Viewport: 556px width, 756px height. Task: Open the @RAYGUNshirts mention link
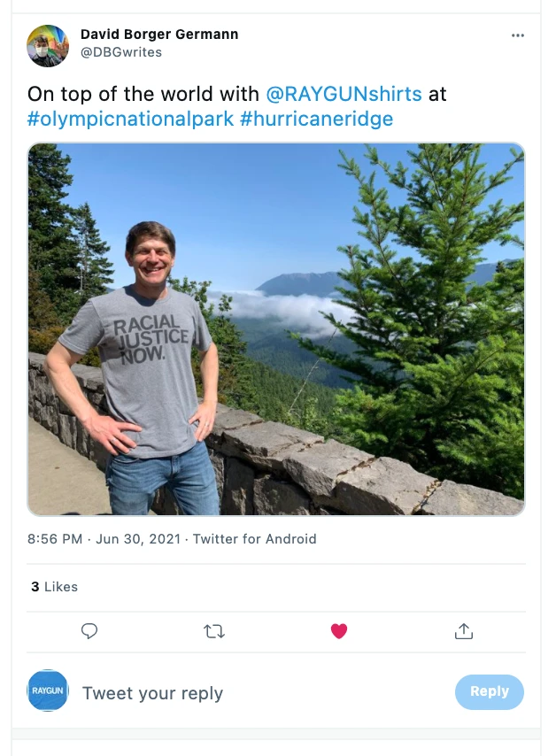[344, 94]
